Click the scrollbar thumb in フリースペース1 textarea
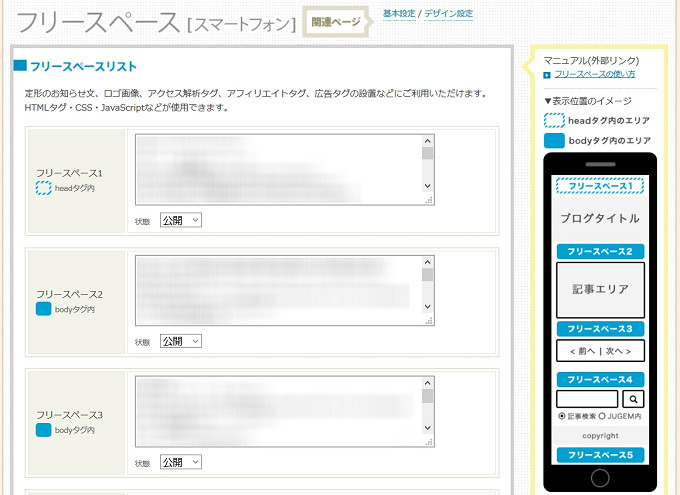This screenshot has height=495, width=680. (427, 153)
